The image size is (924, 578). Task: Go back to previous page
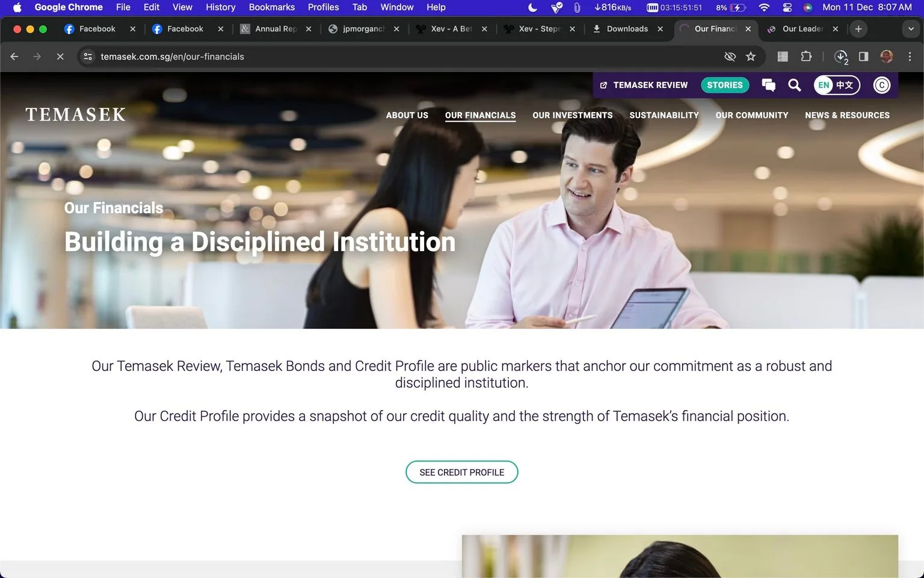click(14, 57)
